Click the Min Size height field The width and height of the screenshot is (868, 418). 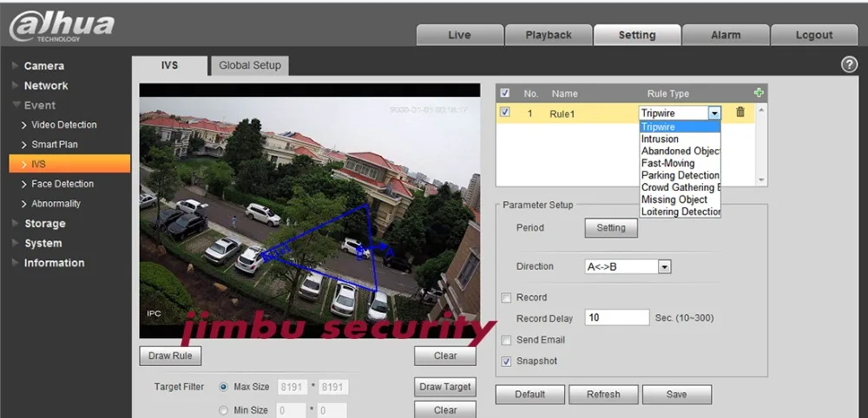333,410
